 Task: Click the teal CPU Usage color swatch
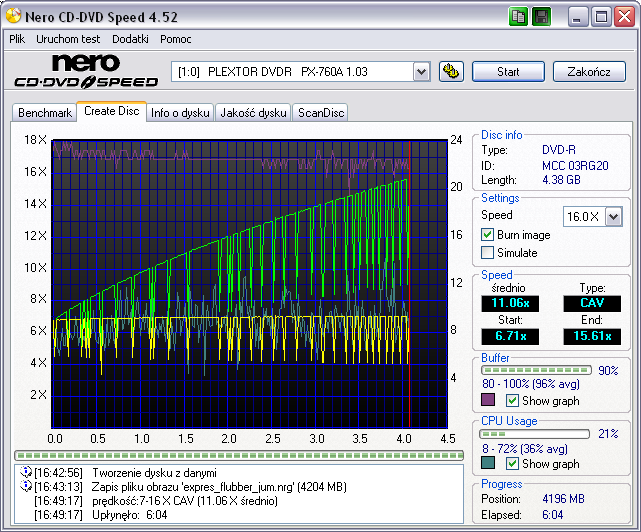click(488, 463)
